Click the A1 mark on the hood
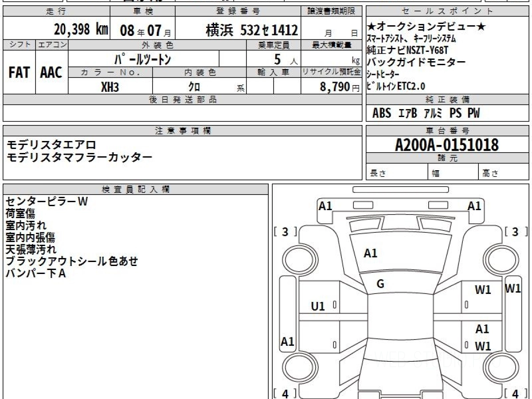The image size is (532, 399). [370, 253]
